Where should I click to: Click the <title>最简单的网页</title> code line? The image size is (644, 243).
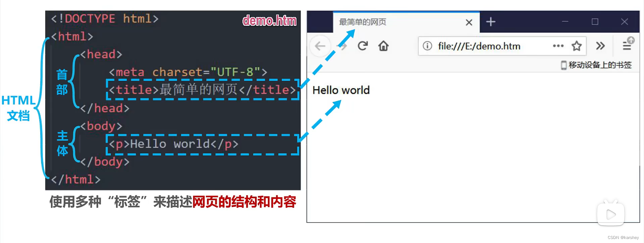202,90
